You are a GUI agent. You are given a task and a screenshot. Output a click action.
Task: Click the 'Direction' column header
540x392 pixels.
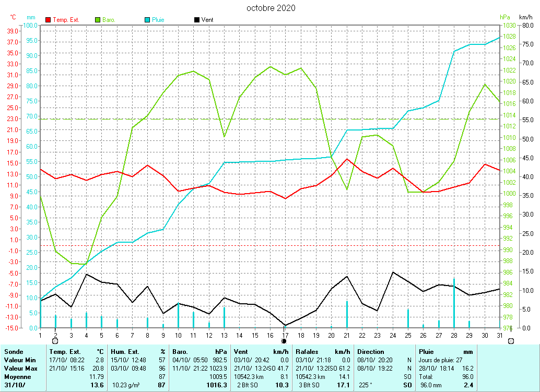(x=371, y=352)
